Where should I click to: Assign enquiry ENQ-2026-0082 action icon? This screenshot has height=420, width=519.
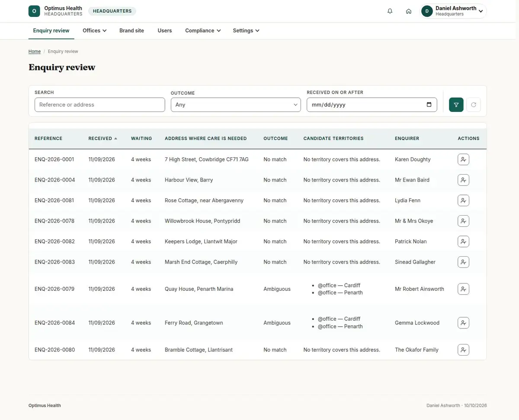pos(463,242)
